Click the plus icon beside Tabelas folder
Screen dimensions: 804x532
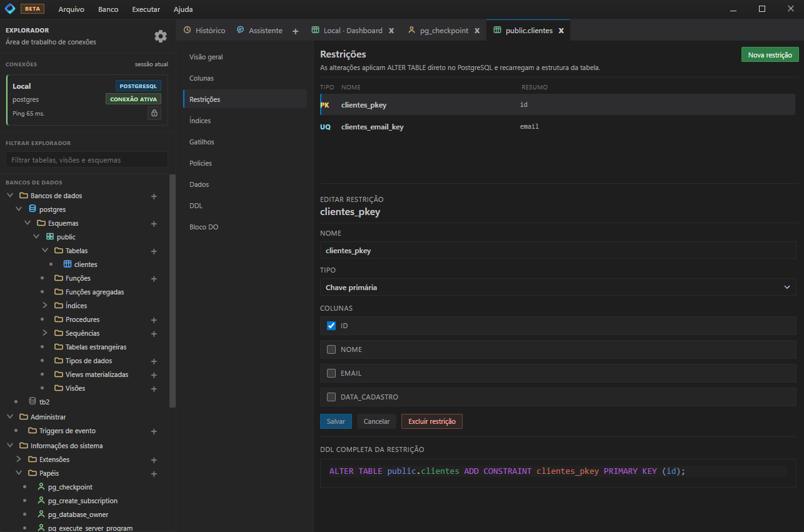[154, 251]
